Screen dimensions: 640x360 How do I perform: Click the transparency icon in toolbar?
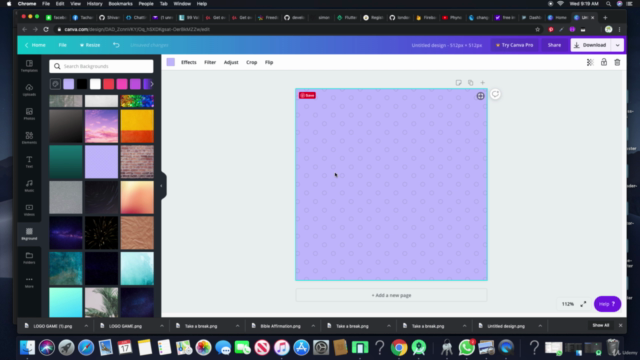click(590, 62)
